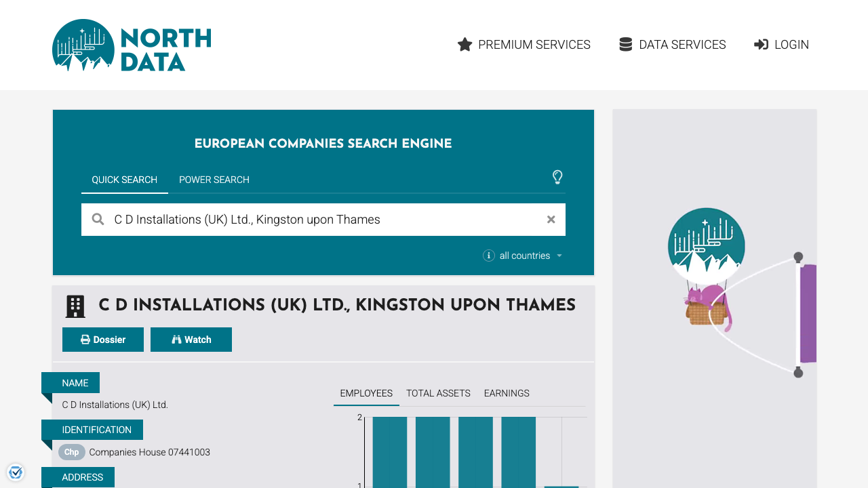Click the countries info icon
The width and height of the screenshot is (868, 488).
(x=488, y=256)
